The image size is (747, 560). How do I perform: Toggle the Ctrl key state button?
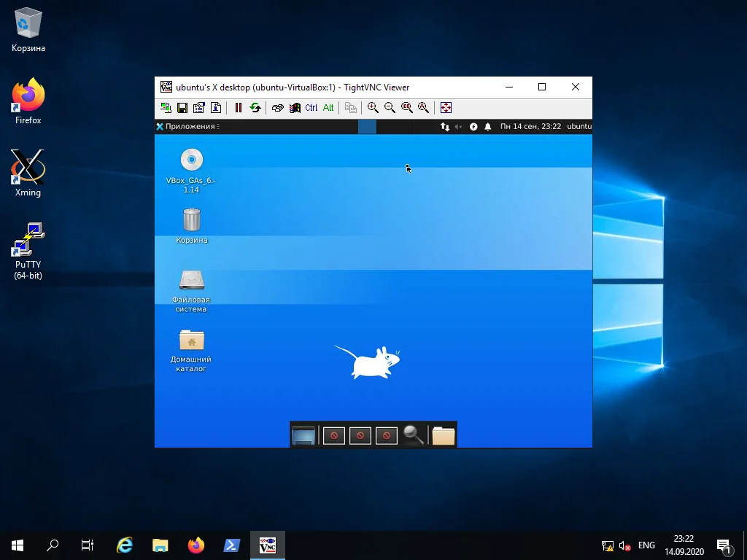click(x=311, y=108)
